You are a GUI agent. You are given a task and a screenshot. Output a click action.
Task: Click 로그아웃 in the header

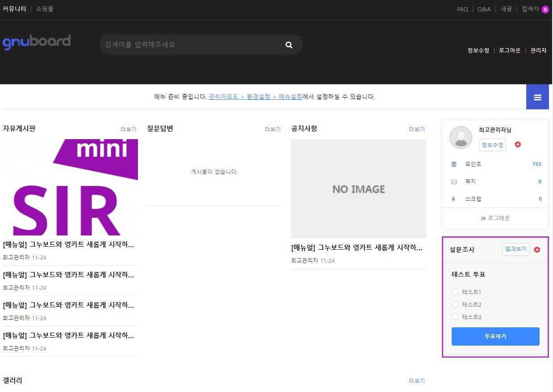(510, 50)
